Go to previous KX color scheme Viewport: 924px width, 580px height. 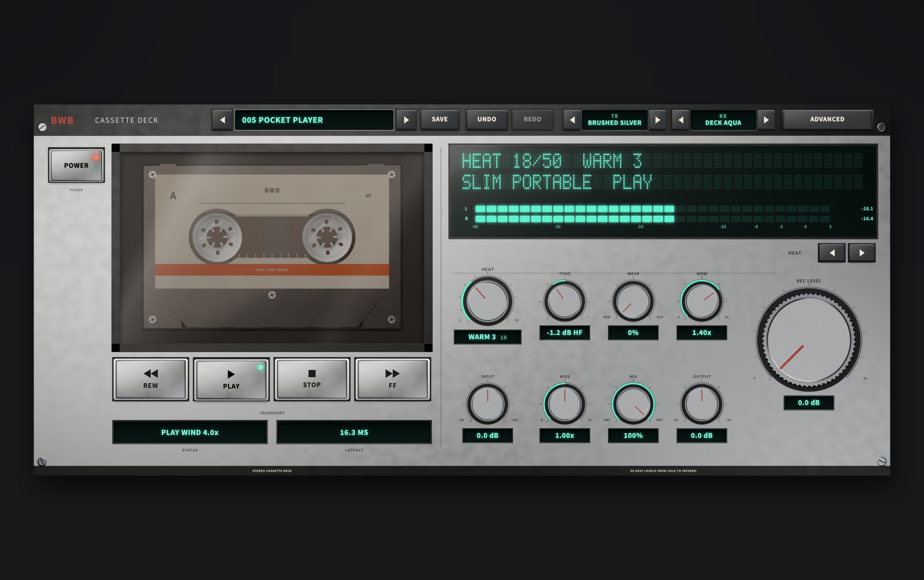(x=681, y=120)
